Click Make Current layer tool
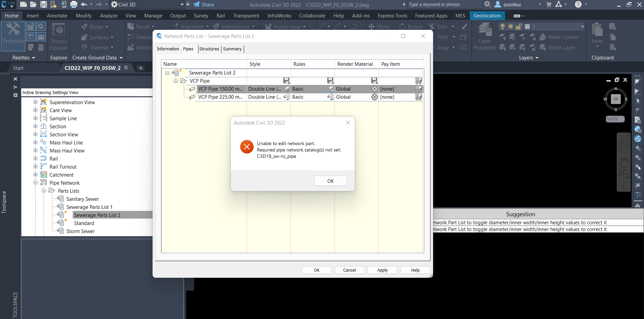This screenshot has width=644, height=319. click(x=559, y=37)
